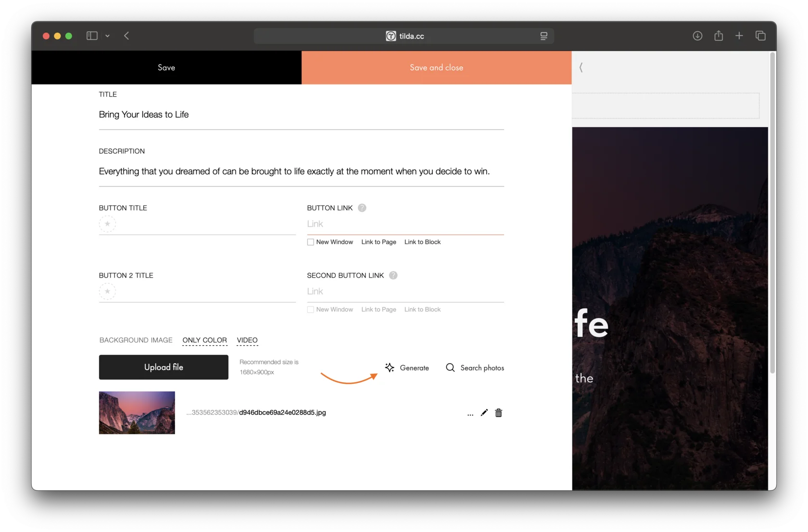Enable New Window checkbox under Button Link
The image size is (808, 532).
[x=311, y=242]
